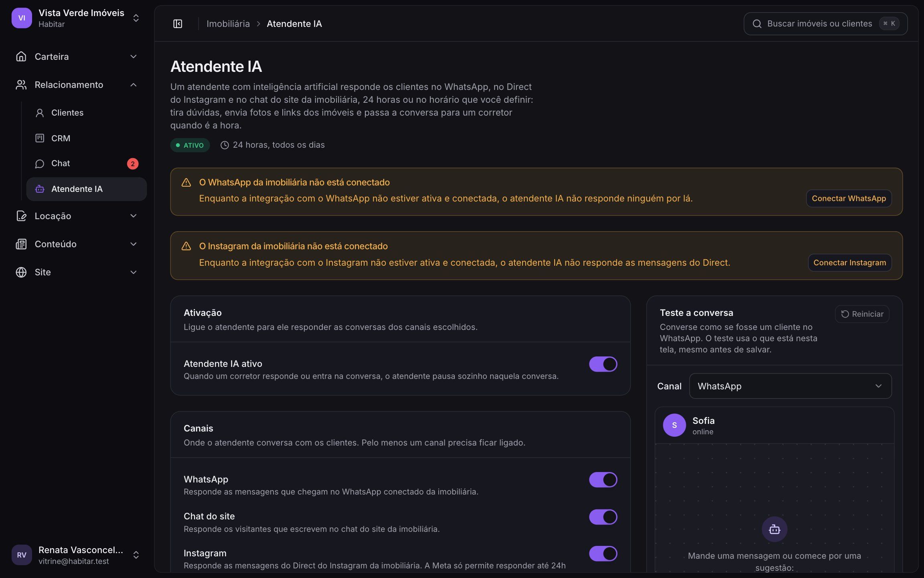Toggle the Atendente IA ativo switch
Image resolution: width=924 pixels, height=578 pixels.
pos(603,364)
